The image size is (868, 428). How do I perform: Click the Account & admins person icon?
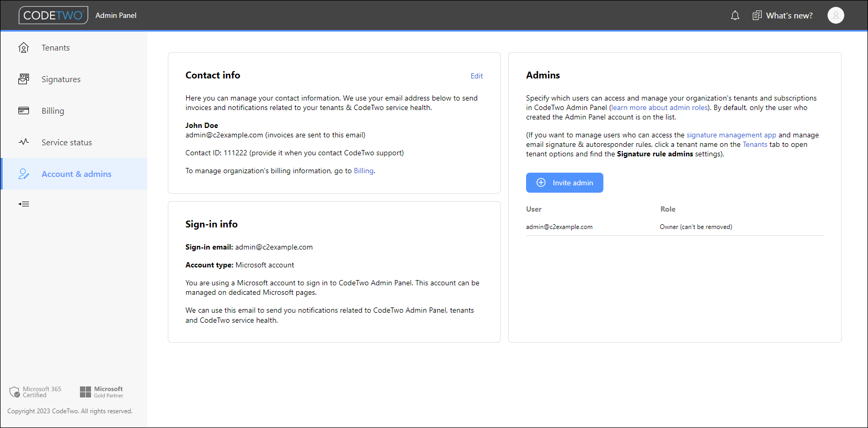click(x=24, y=174)
